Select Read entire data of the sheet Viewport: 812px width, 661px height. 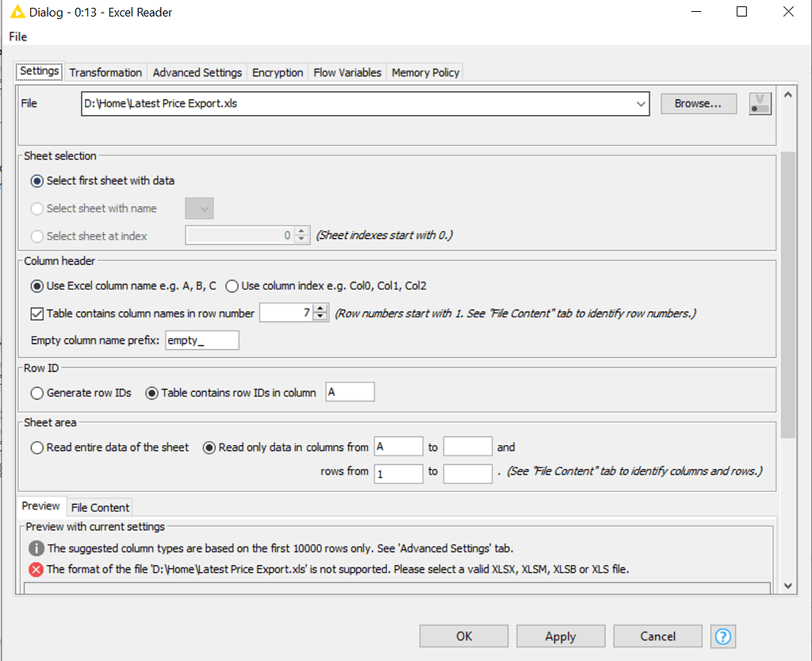pyautogui.click(x=37, y=448)
